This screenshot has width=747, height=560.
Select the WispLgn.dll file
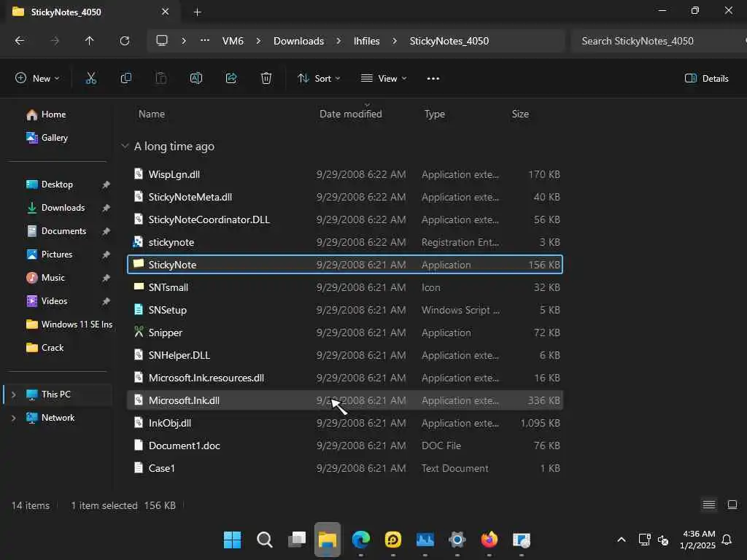tap(345, 174)
